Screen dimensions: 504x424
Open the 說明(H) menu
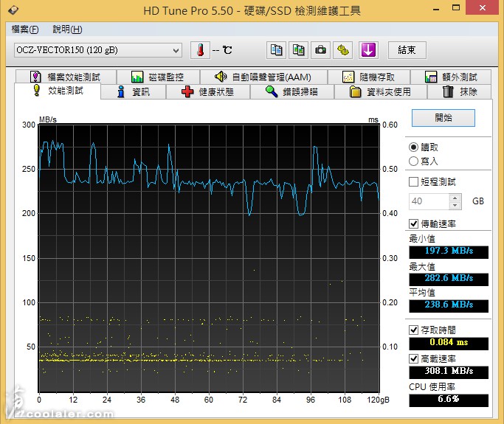67,29
